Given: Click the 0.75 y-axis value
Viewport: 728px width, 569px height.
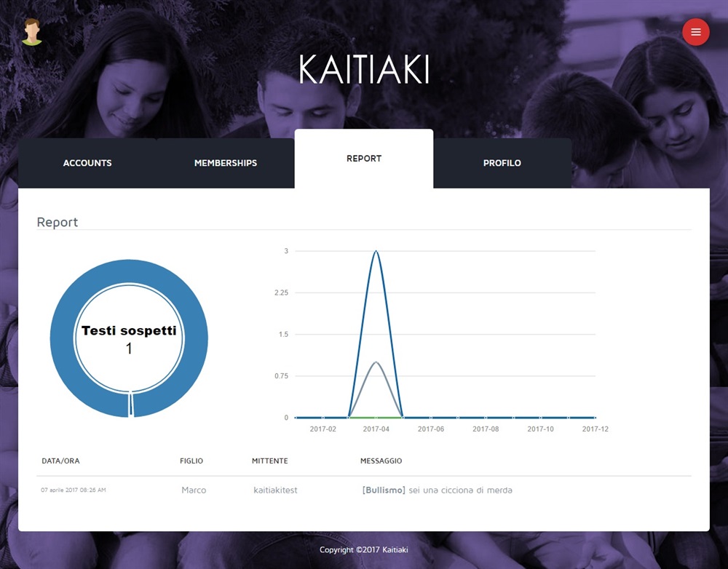Looking at the screenshot, I should coord(281,376).
